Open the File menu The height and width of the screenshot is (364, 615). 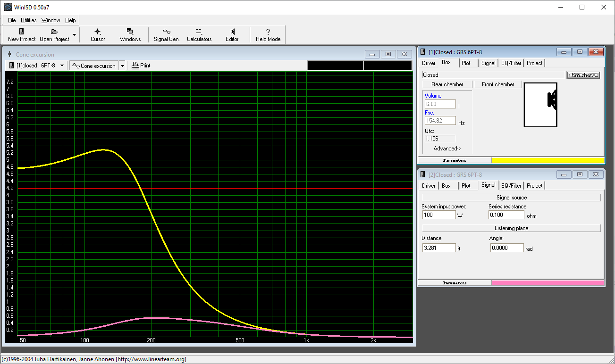click(x=12, y=20)
